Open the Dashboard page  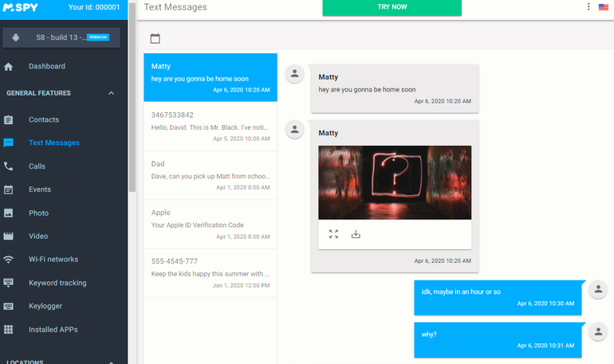[x=46, y=66]
